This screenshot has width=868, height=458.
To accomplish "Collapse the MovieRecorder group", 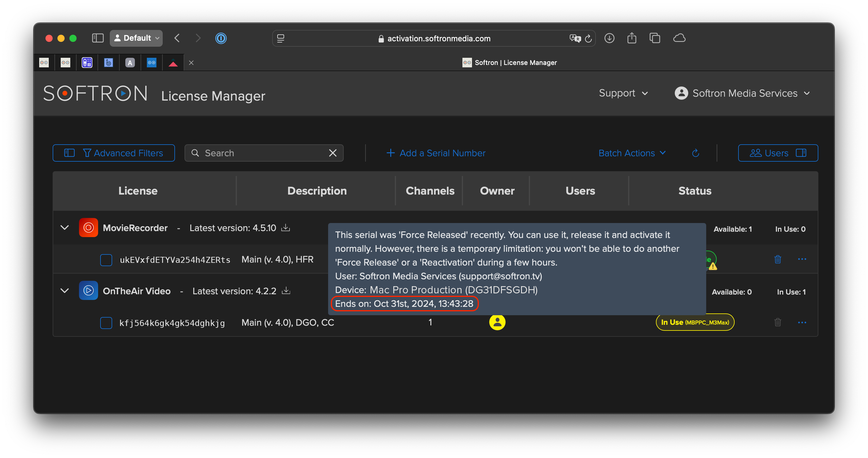I will pyautogui.click(x=65, y=228).
